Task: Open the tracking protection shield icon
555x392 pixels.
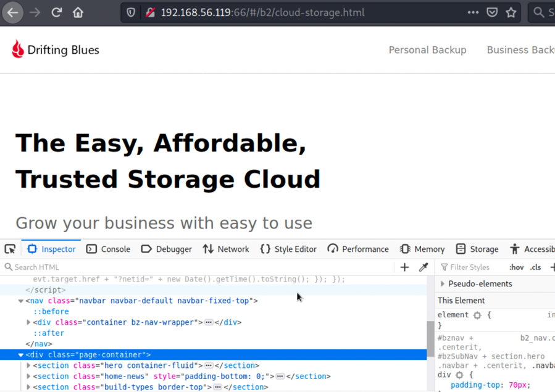Action: click(x=131, y=13)
